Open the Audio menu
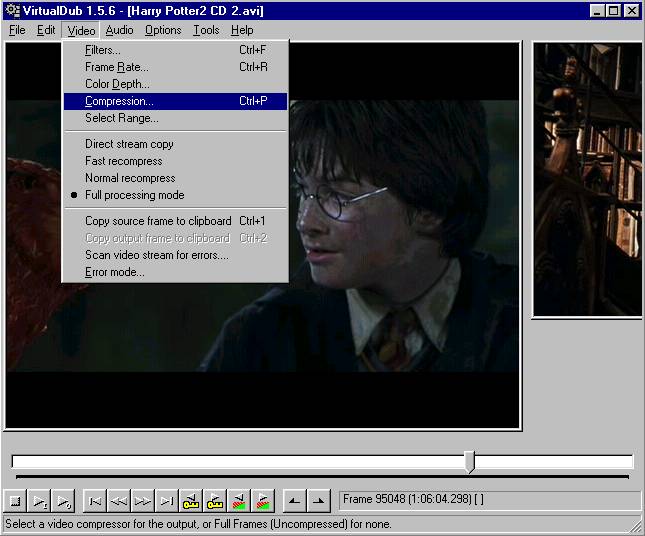The height and width of the screenshot is (536, 645). click(119, 30)
